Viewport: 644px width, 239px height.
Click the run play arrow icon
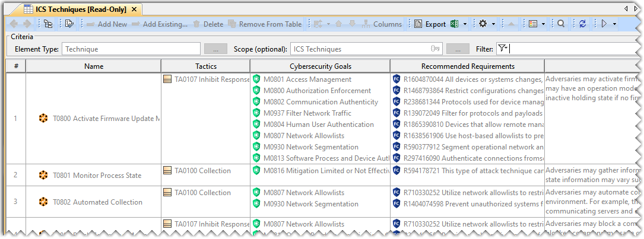tap(604, 24)
